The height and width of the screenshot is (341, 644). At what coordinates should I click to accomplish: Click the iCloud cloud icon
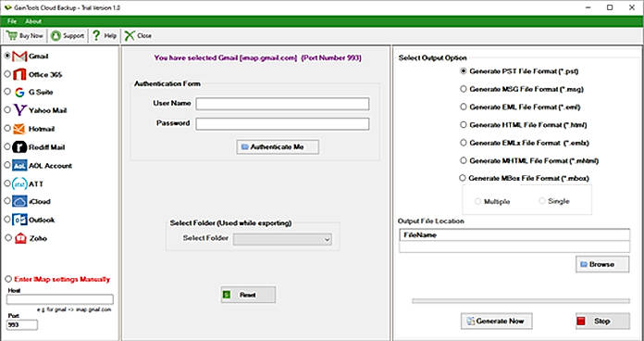point(19,202)
